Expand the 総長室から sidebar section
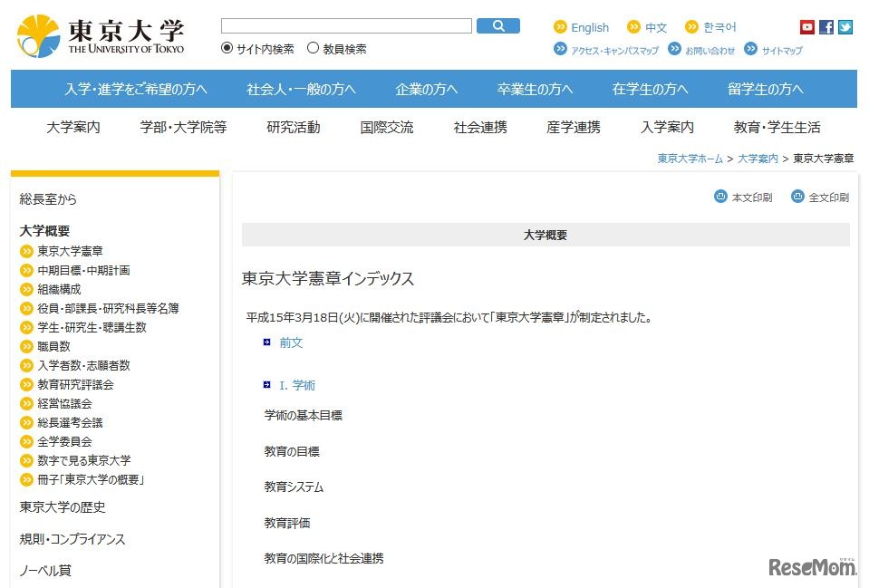This screenshot has width=869, height=588. click(49, 198)
